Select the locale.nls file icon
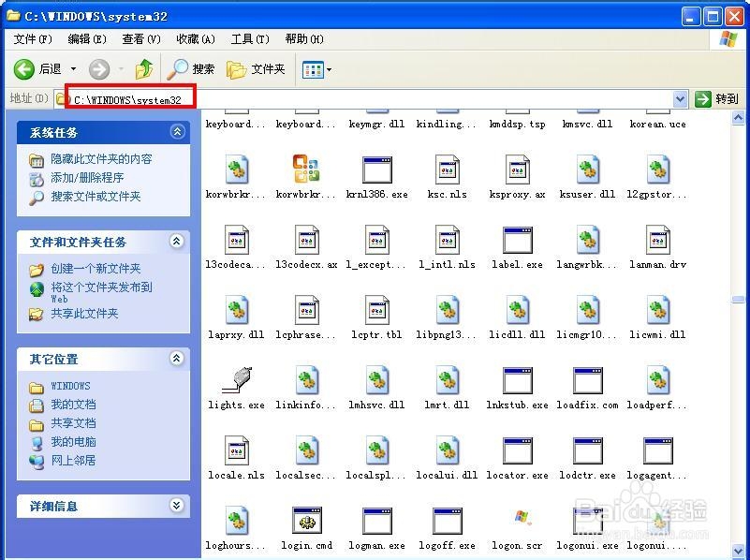Screen dimensions: 750x560 [x=236, y=451]
